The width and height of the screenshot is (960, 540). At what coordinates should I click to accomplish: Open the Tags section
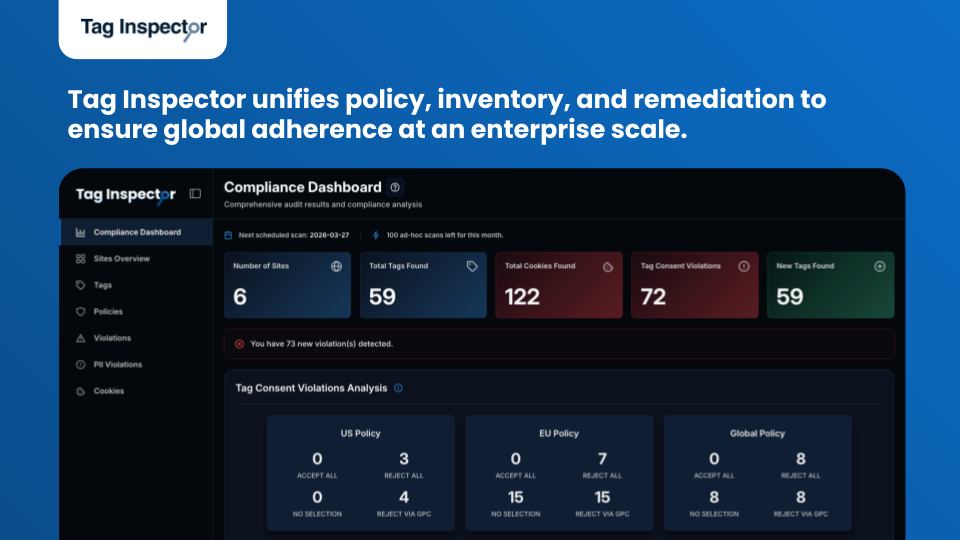(x=136, y=285)
